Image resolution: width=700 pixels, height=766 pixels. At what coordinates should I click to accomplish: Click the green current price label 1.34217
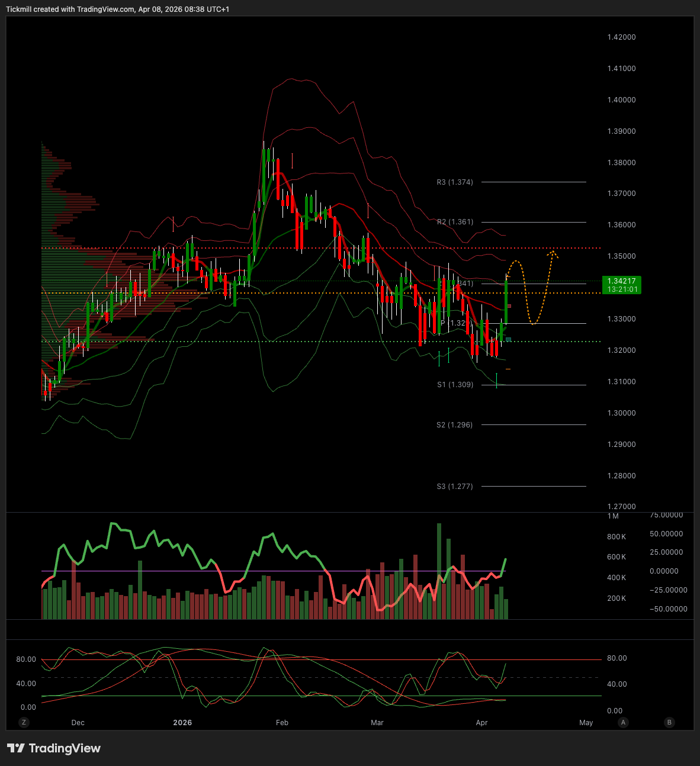(621, 285)
